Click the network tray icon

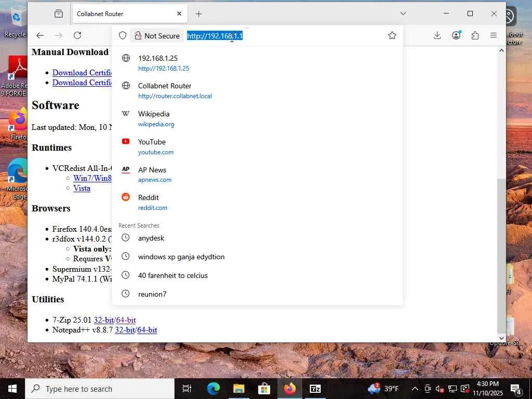[x=453, y=389]
